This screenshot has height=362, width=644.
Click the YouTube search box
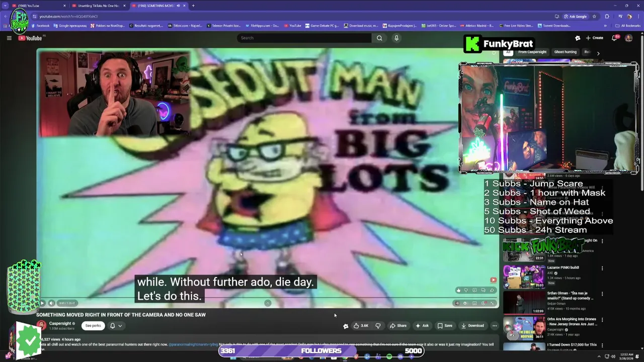(304, 38)
